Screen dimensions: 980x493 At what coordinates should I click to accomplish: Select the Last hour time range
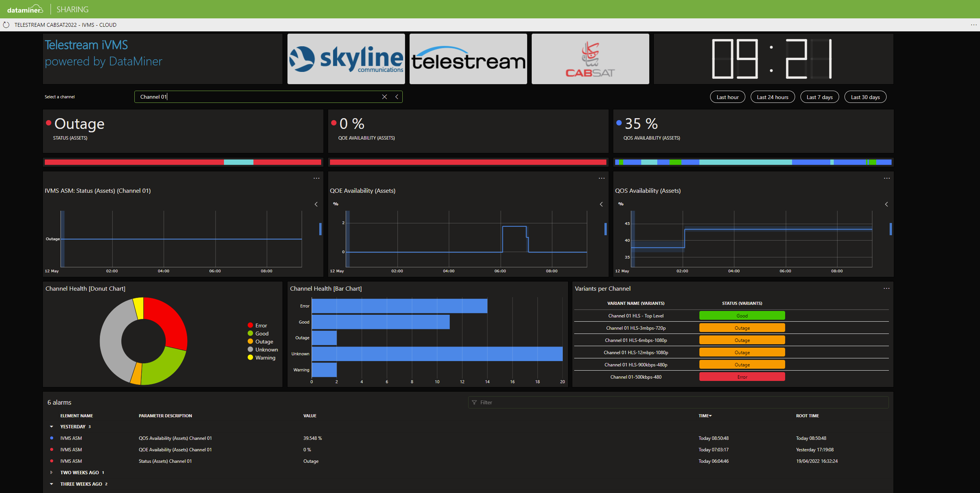727,97
